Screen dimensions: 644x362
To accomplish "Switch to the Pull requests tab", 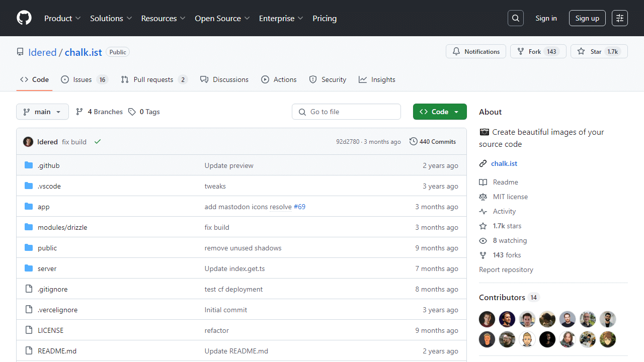I will (x=154, y=79).
